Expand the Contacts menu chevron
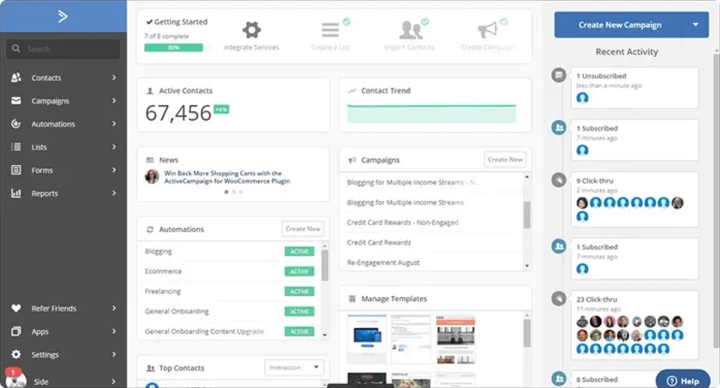 tap(114, 78)
